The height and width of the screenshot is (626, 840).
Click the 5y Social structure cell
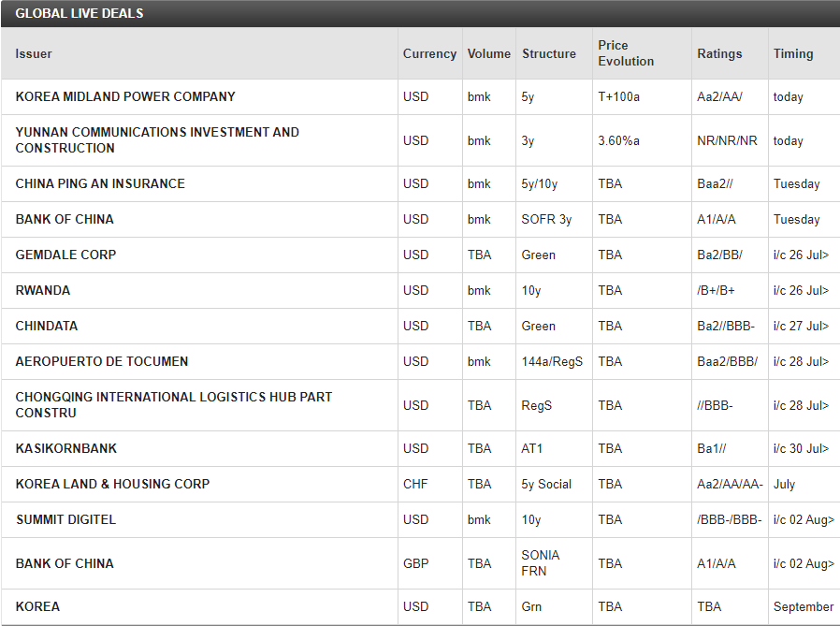[x=546, y=484]
